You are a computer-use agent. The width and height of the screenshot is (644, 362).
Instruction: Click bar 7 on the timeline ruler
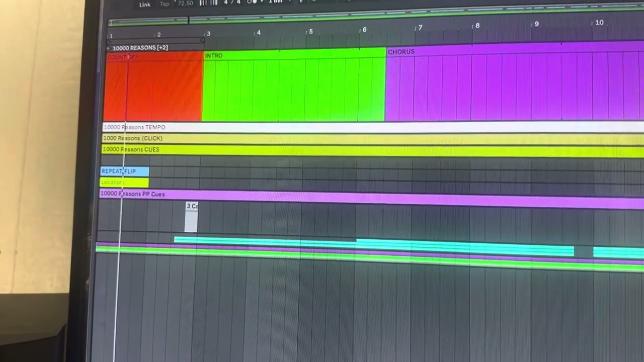pyautogui.click(x=420, y=28)
